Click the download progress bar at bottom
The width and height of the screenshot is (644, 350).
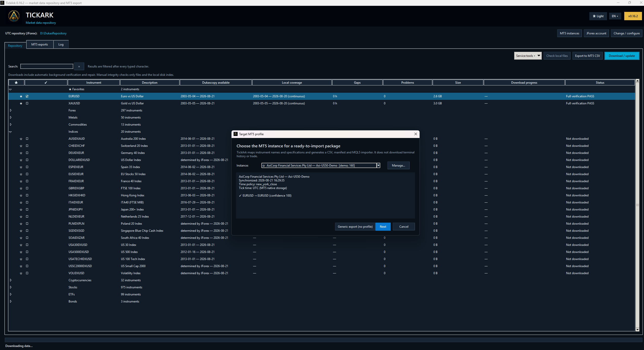click(323, 340)
